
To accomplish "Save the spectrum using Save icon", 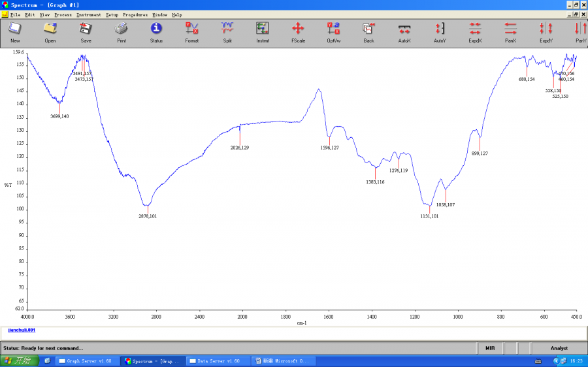I will coord(86,33).
